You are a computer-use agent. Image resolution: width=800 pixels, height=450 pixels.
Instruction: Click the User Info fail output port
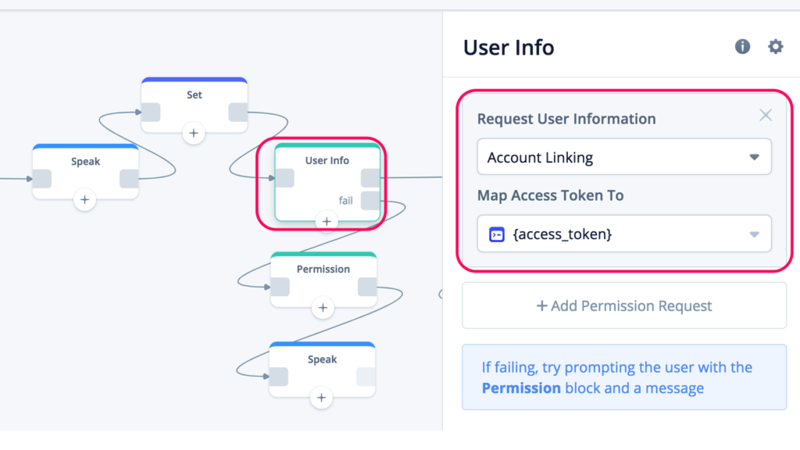pyautogui.click(x=370, y=201)
